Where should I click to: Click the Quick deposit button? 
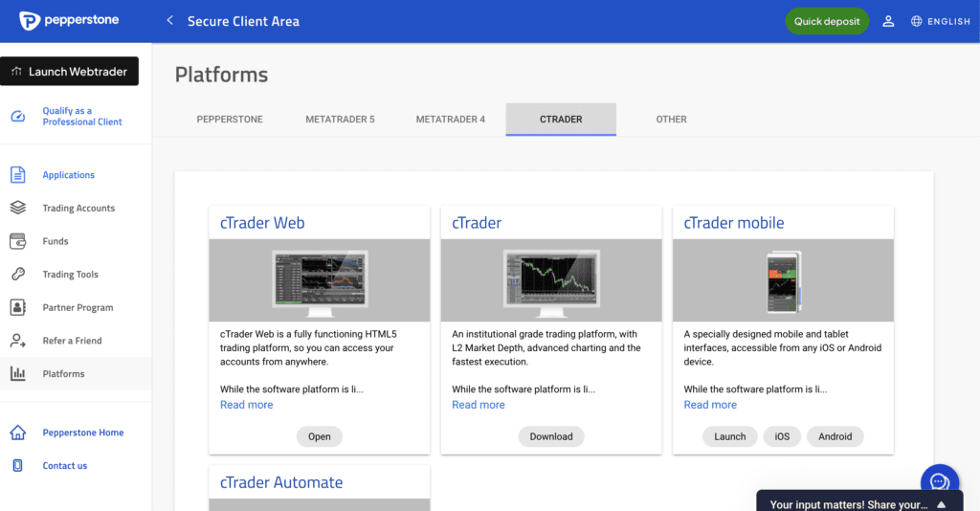click(x=827, y=21)
